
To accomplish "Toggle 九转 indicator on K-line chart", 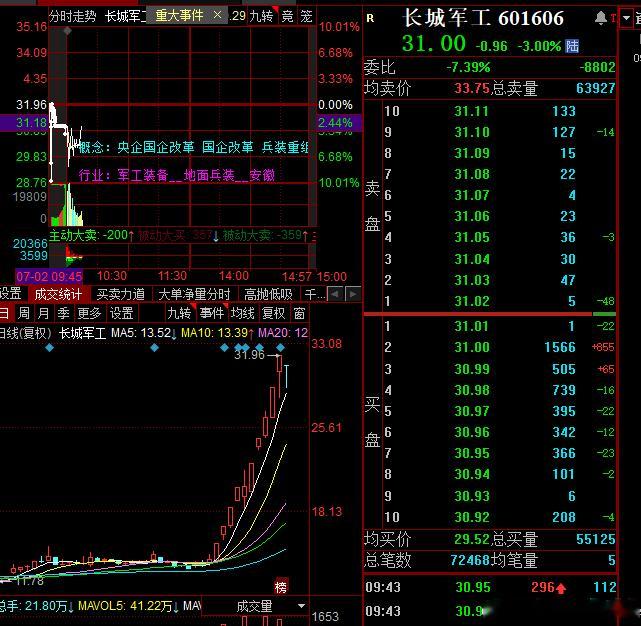I will tap(179, 313).
